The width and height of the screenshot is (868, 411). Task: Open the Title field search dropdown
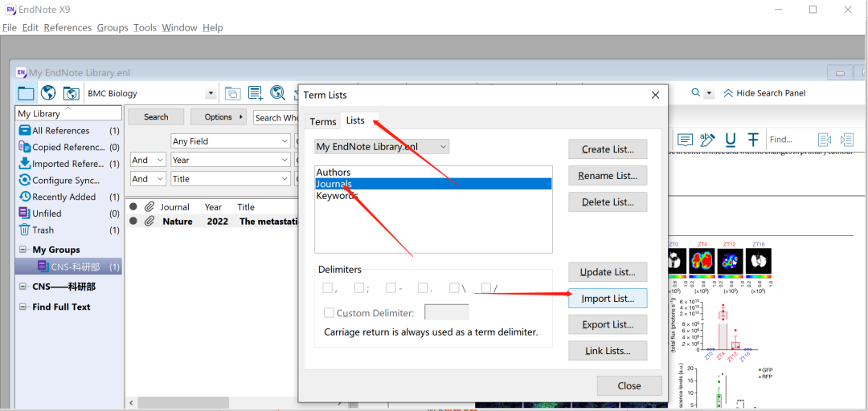pos(231,179)
